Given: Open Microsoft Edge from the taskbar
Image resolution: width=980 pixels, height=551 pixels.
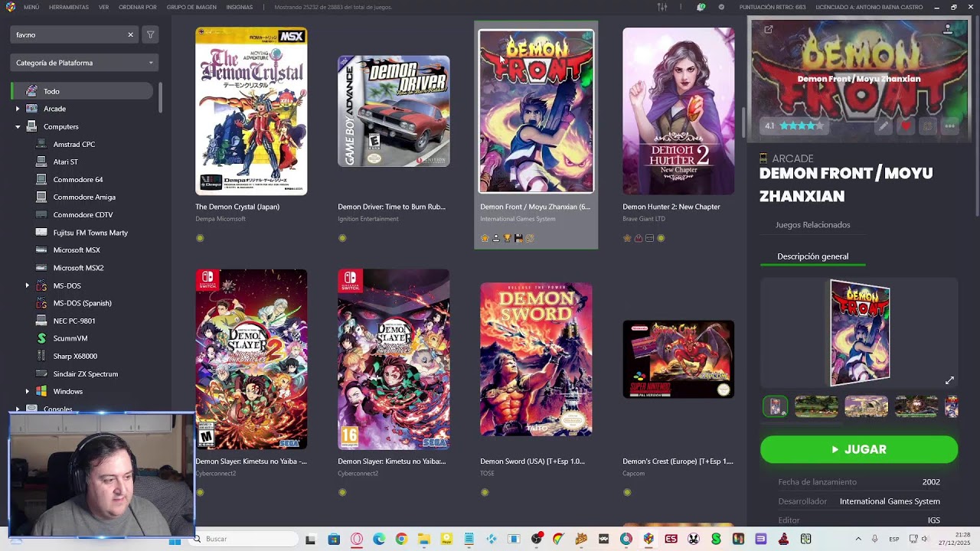Looking at the screenshot, I should click(x=379, y=539).
